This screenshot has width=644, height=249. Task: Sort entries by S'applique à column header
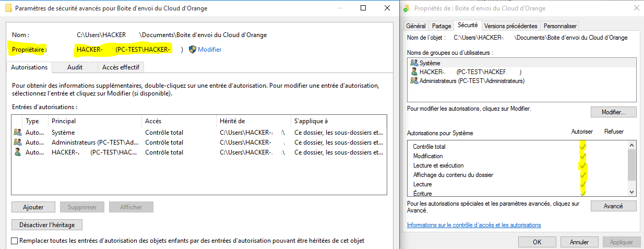[339, 121]
